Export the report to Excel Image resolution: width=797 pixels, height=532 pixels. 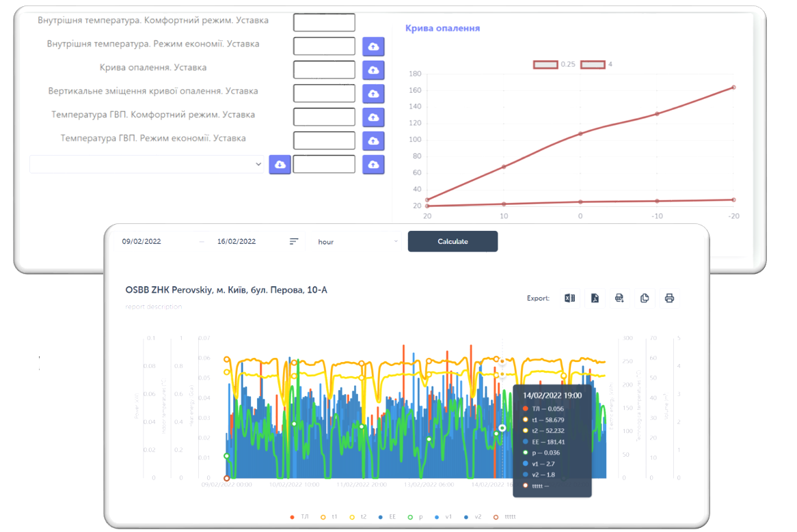click(569, 298)
